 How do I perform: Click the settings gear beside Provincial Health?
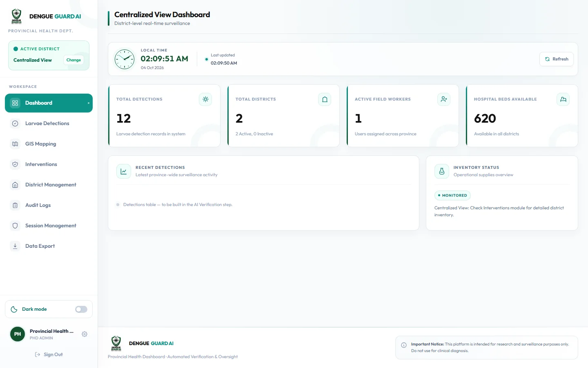tap(85, 334)
